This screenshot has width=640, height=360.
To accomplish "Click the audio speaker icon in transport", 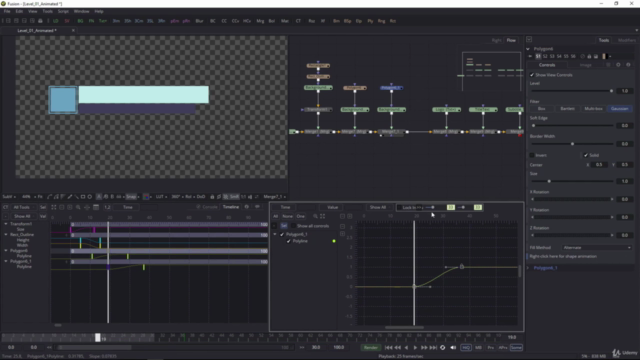I will click(x=453, y=348).
